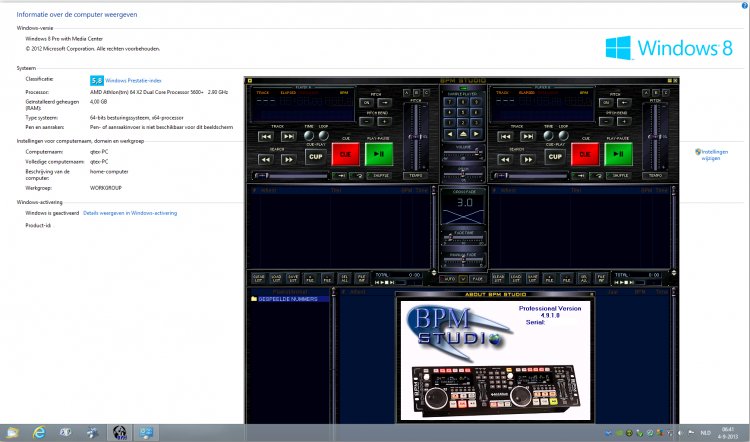Click sample player left arrow
Image resolution: width=750 pixels, height=442 pixels.
(450, 134)
